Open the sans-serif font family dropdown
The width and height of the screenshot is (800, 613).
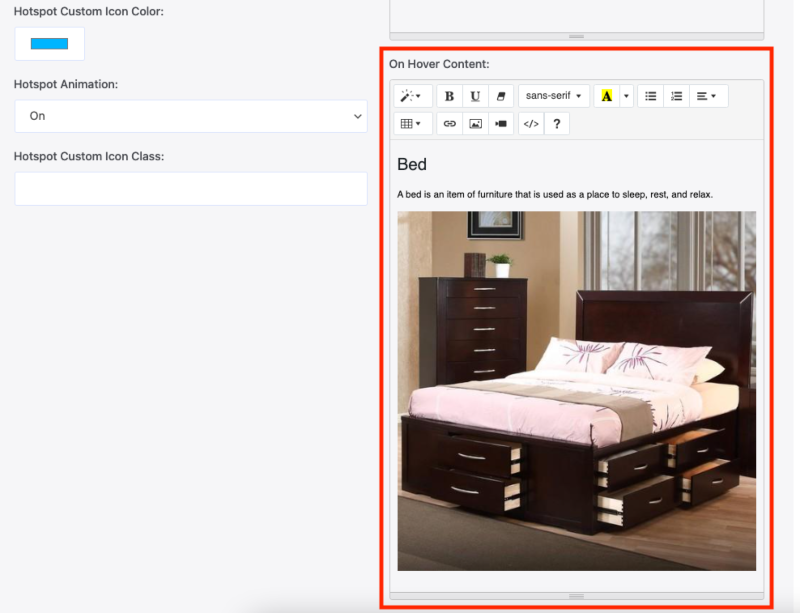pos(554,96)
